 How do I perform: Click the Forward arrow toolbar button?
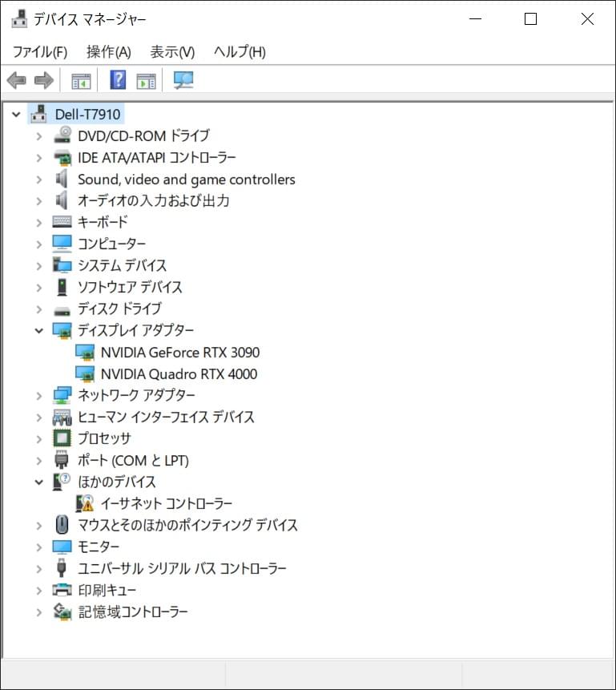[x=44, y=80]
